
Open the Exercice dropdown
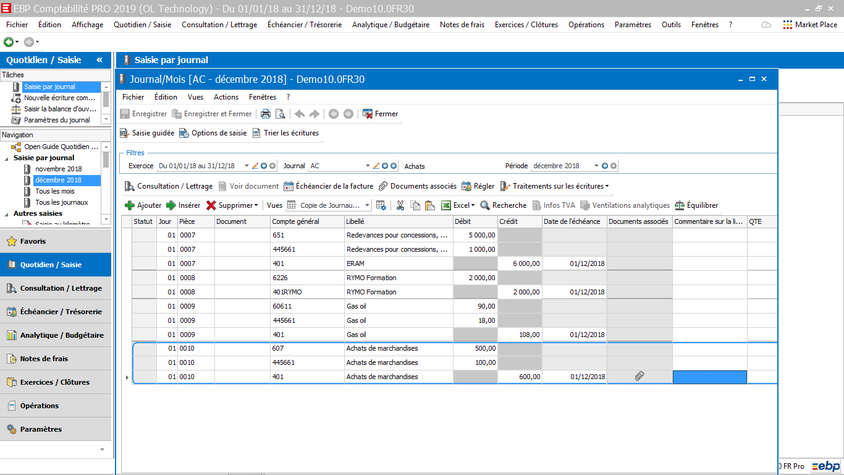pos(247,166)
